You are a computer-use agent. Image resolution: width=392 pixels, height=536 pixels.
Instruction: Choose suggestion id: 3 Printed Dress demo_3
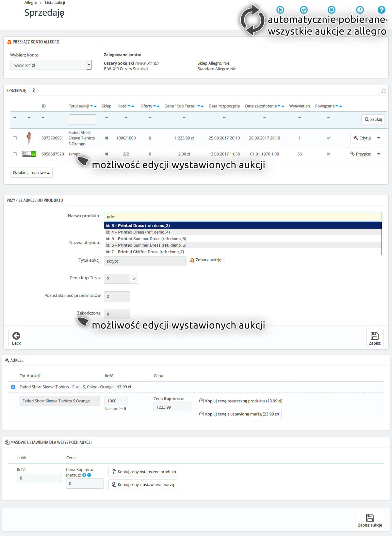tap(243, 225)
